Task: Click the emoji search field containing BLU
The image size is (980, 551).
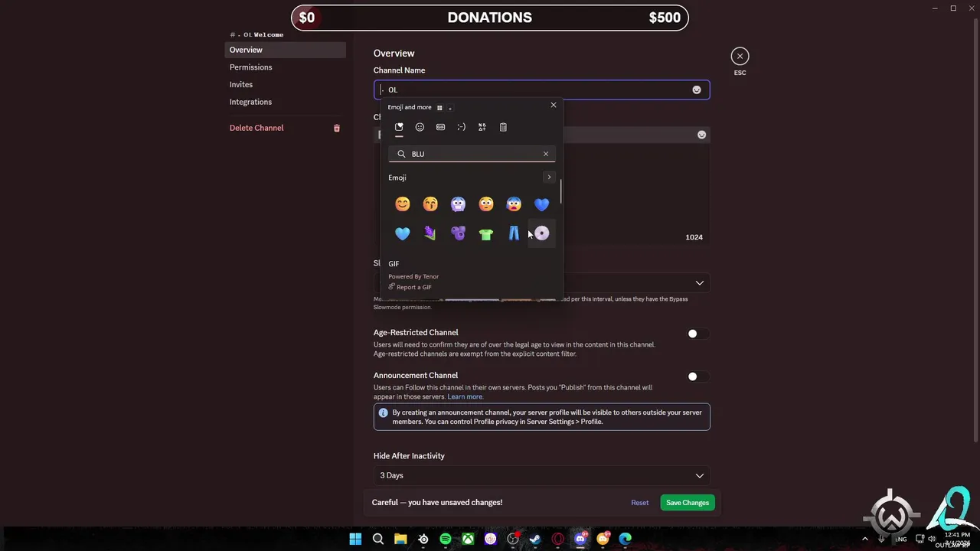Action: click(x=472, y=154)
